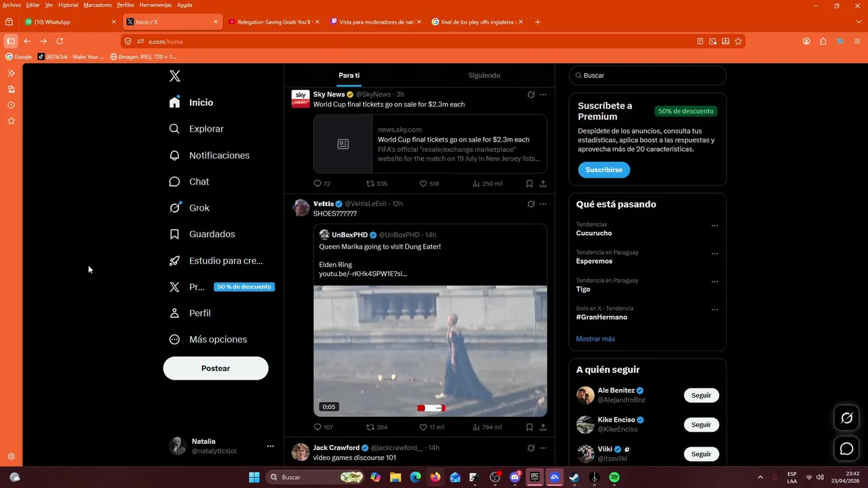Open Steam from the taskbar

point(574,477)
